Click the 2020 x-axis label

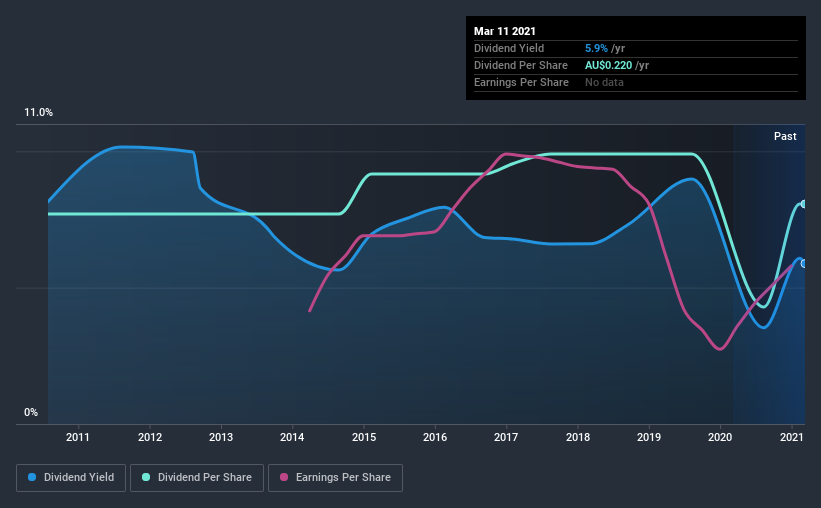[x=720, y=437]
